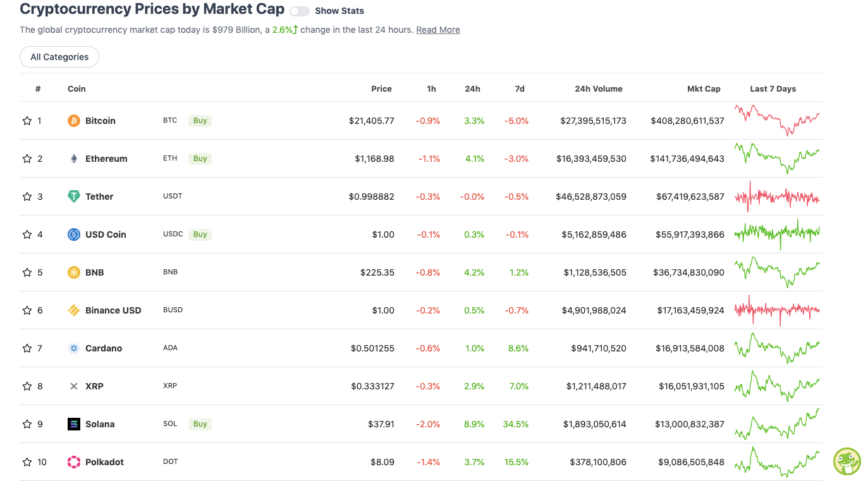The image size is (868, 481).
Task: Open the Tether coin name link
Action: pos(99,197)
